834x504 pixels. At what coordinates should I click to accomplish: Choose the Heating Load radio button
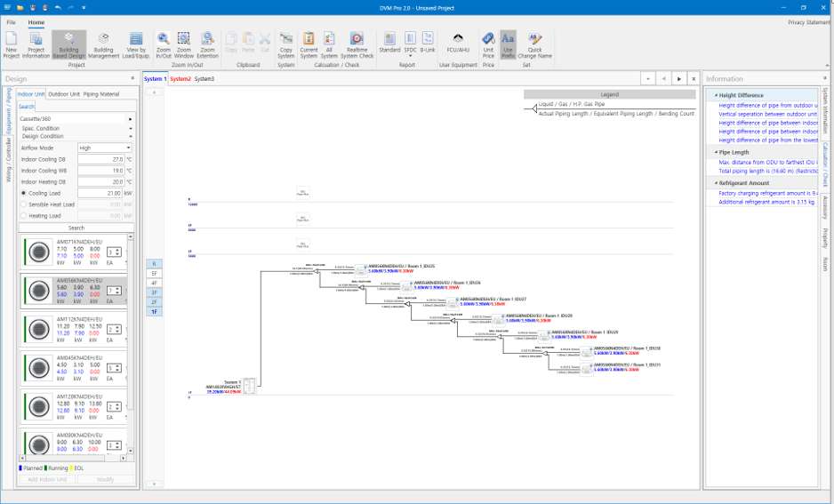click(x=23, y=216)
